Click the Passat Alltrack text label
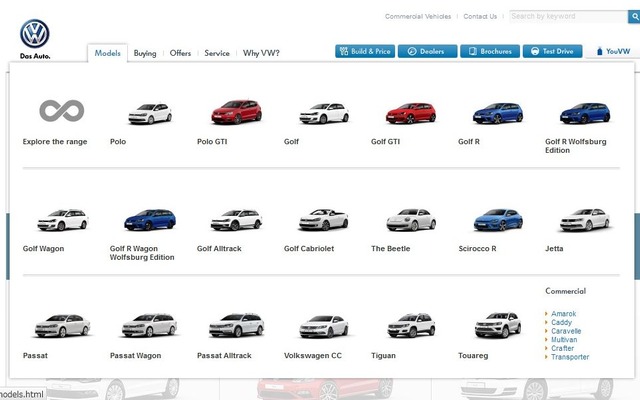 point(224,356)
